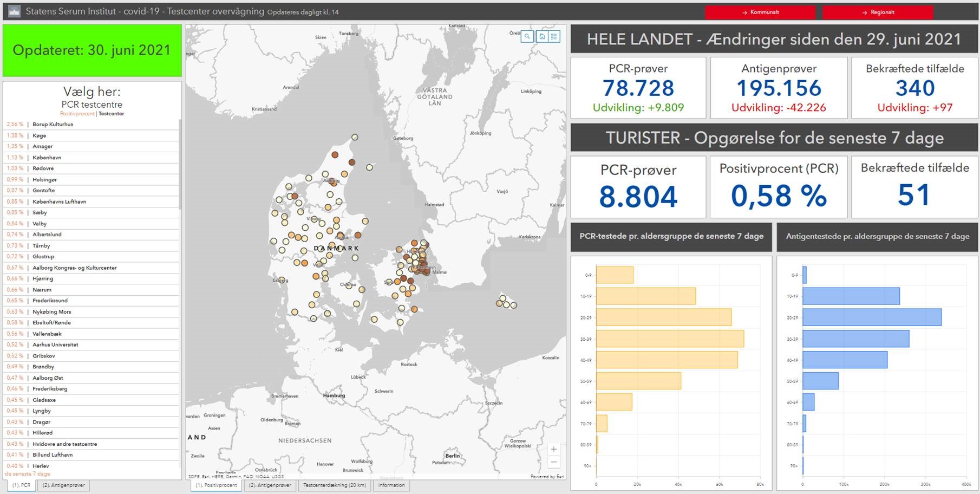
Task: Open the map legend list icon
Action: [553, 36]
